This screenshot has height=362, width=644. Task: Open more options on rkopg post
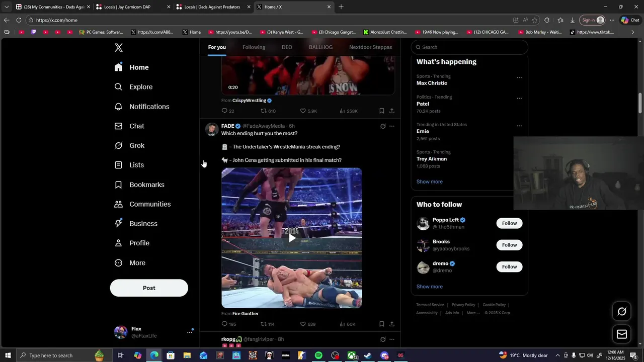[392, 339]
